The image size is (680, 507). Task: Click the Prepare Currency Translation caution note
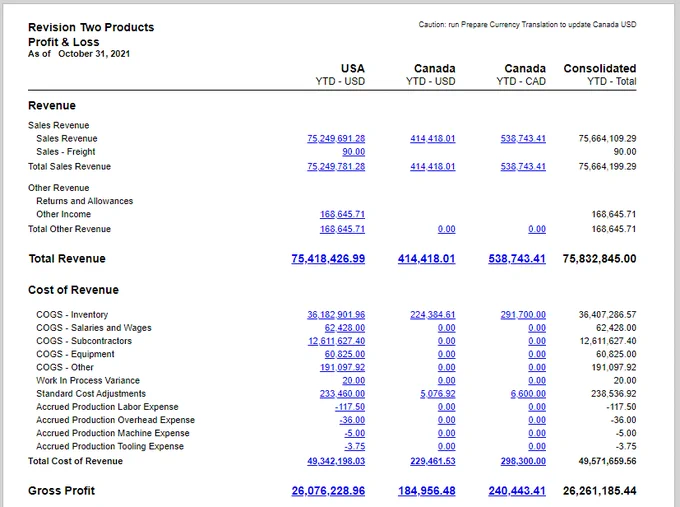[527, 25]
